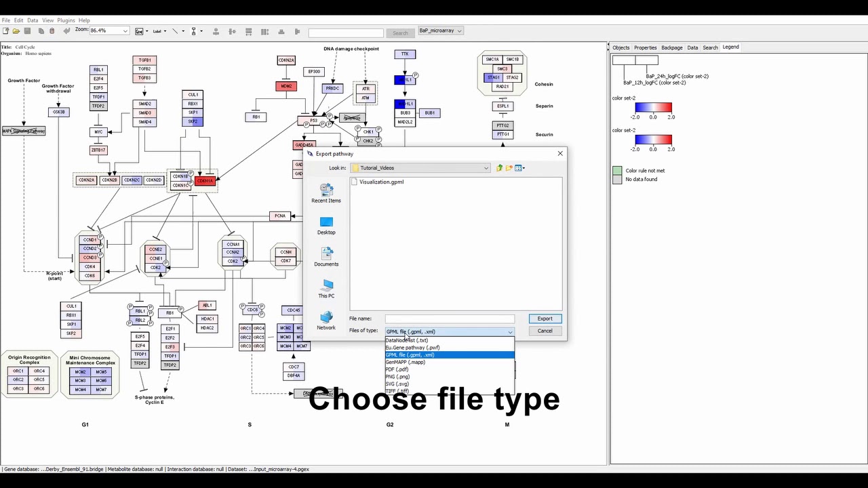Open the Data menu
Viewport: 868px width, 488px height.
point(33,20)
